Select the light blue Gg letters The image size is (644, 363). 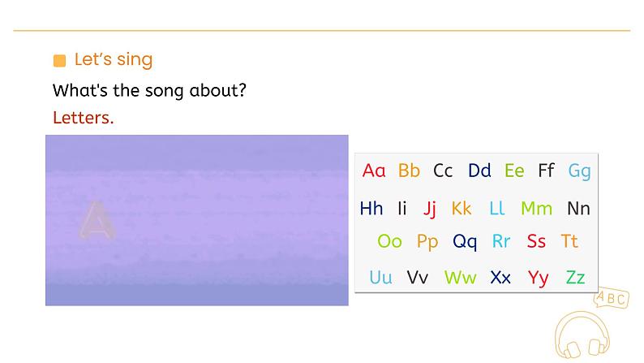[579, 171]
